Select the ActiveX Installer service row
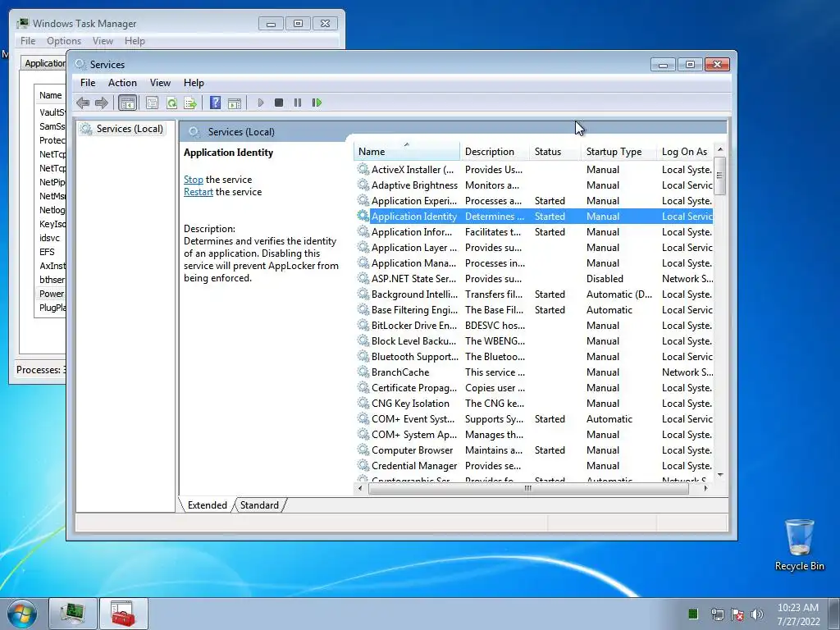Screen dimensions: 840x630 click(534, 169)
